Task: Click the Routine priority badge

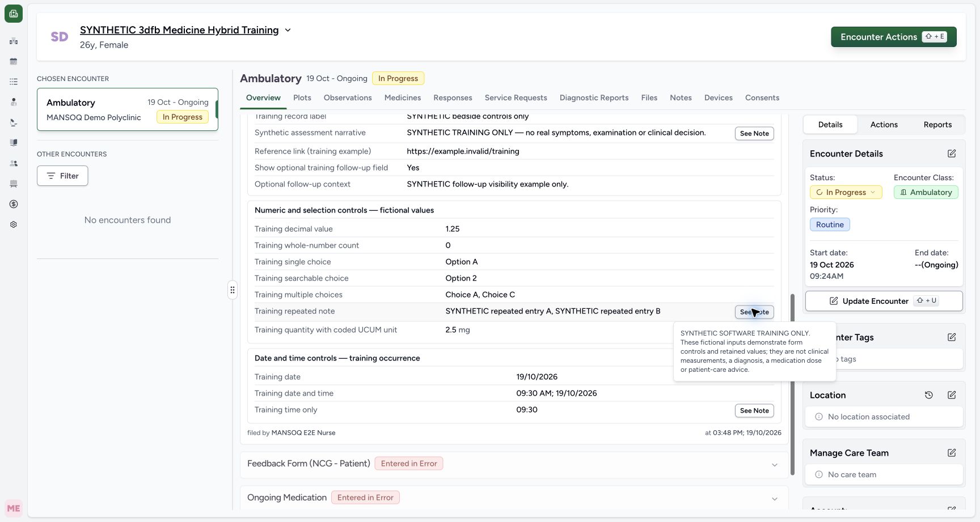Action: (x=830, y=224)
